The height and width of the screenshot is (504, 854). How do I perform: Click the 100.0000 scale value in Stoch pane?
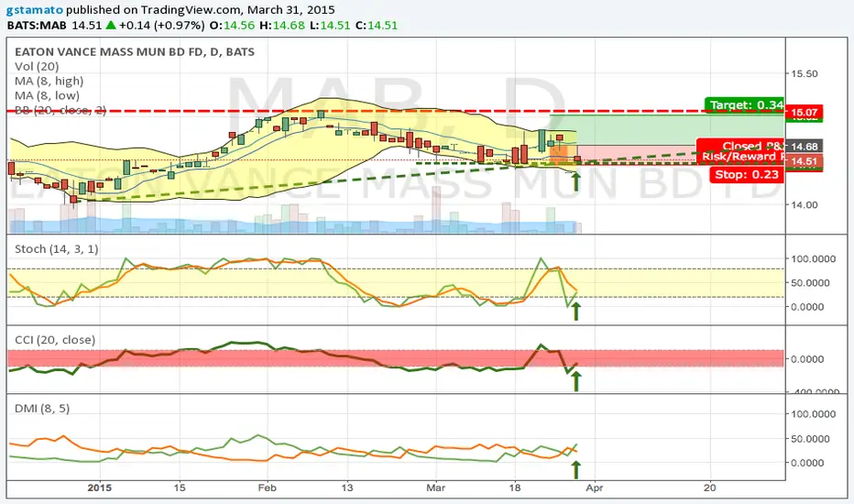(x=813, y=258)
